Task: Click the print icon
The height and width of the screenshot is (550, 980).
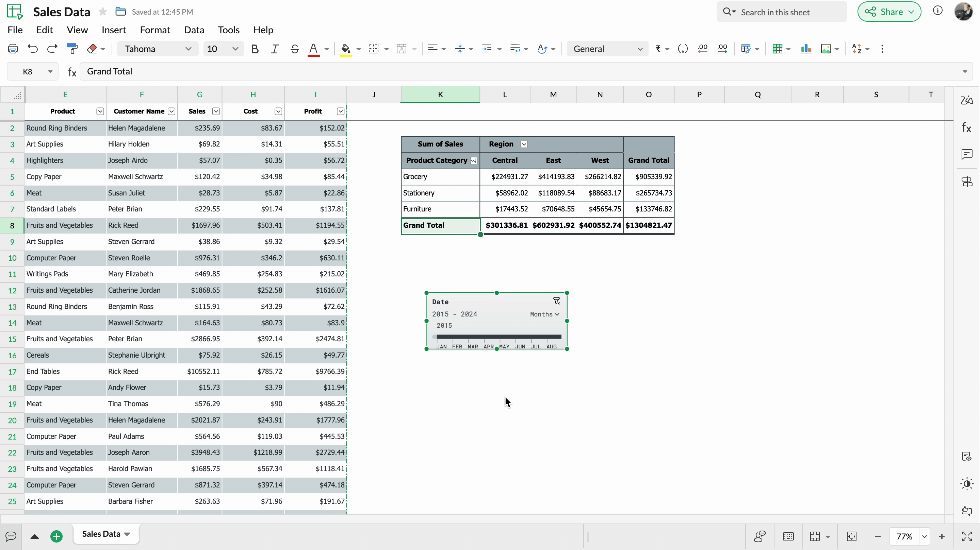Action: [13, 49]
